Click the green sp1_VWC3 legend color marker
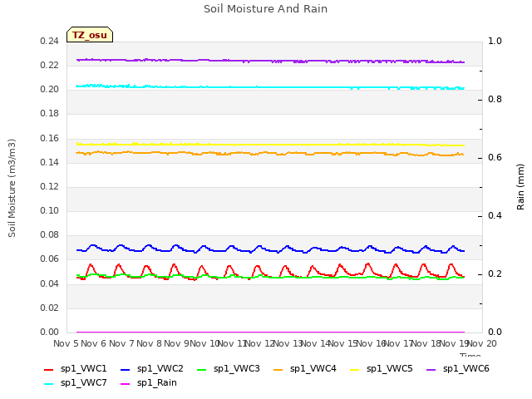 (201, 370)
